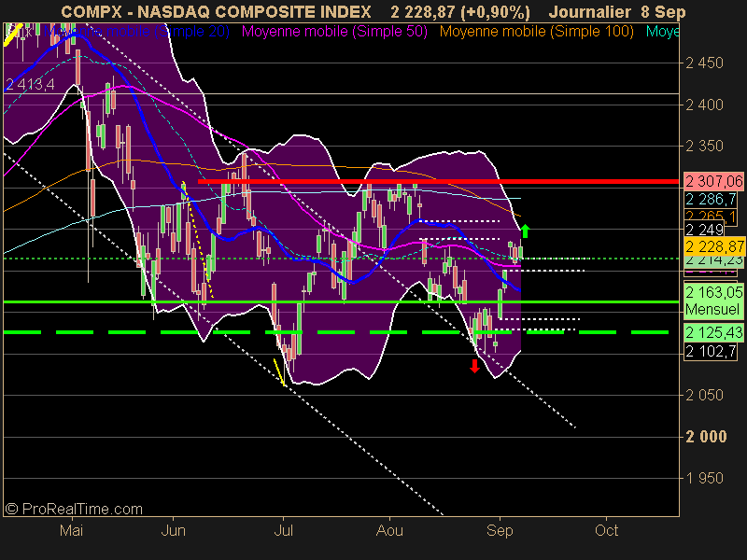Viewport: 747px width, 560px height.
Task: Click the white 2 249 price tag
Action: click(704, 230)
